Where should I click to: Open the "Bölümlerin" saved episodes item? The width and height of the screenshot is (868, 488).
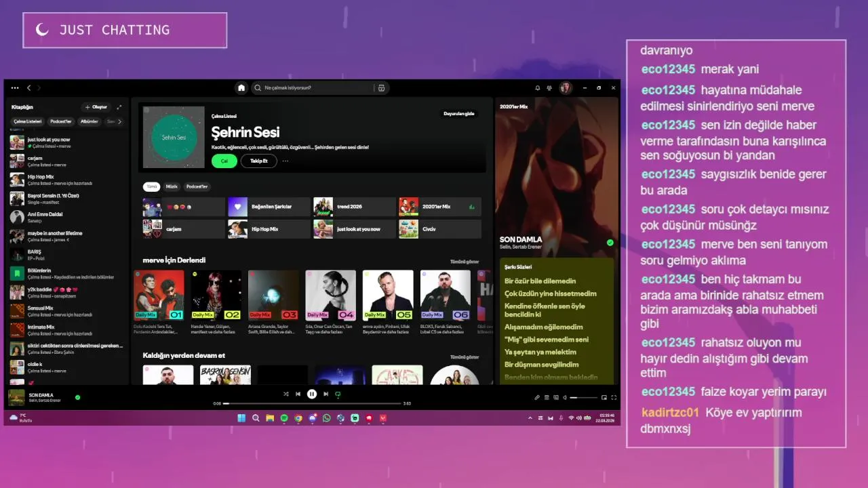(x=66, y=274)
